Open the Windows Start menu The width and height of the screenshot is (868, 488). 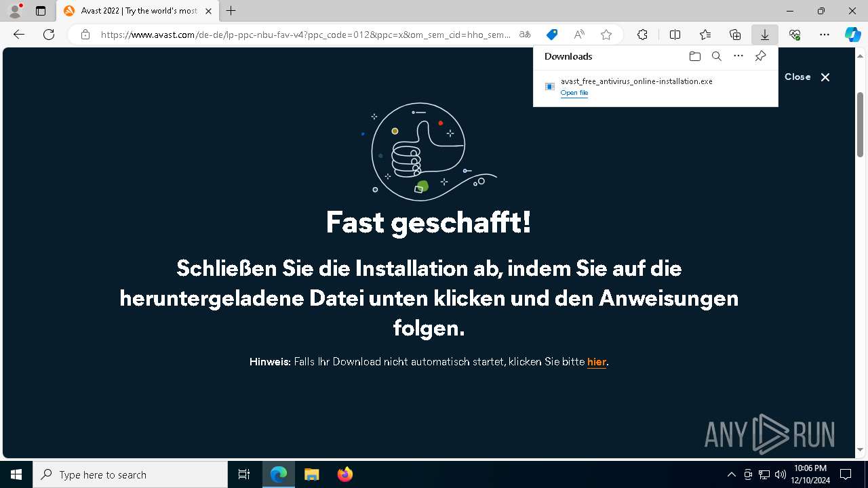tap(16, 474)
